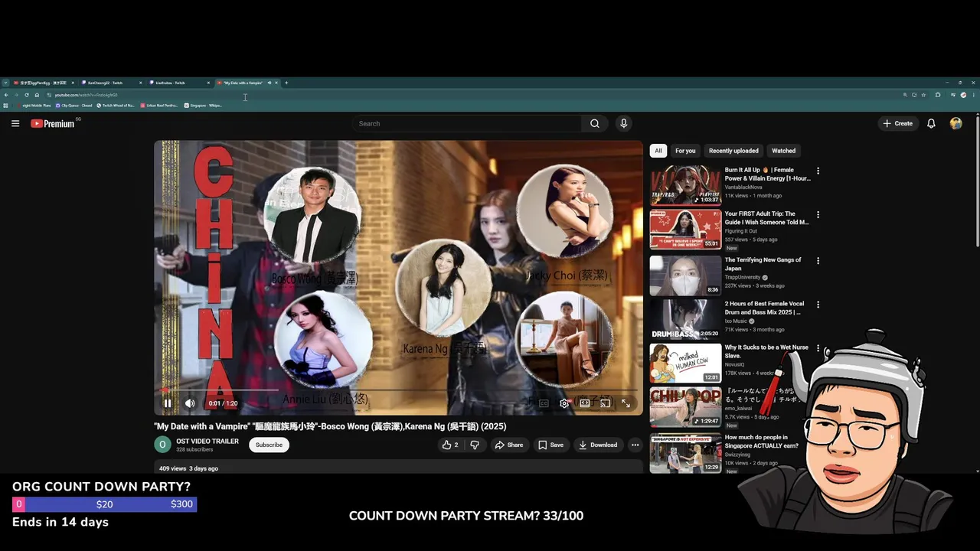Open the browser tab search dropdown

[x=5, y=83]
